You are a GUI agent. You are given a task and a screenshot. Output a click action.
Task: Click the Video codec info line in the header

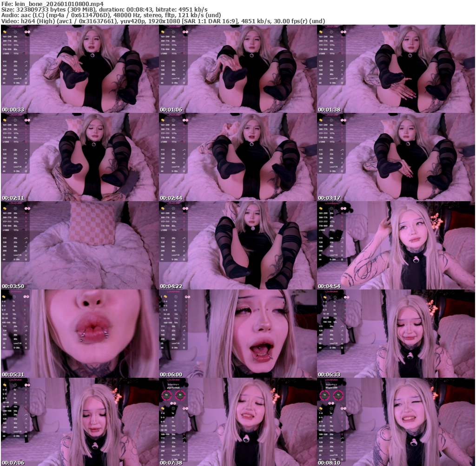(163, 21)
